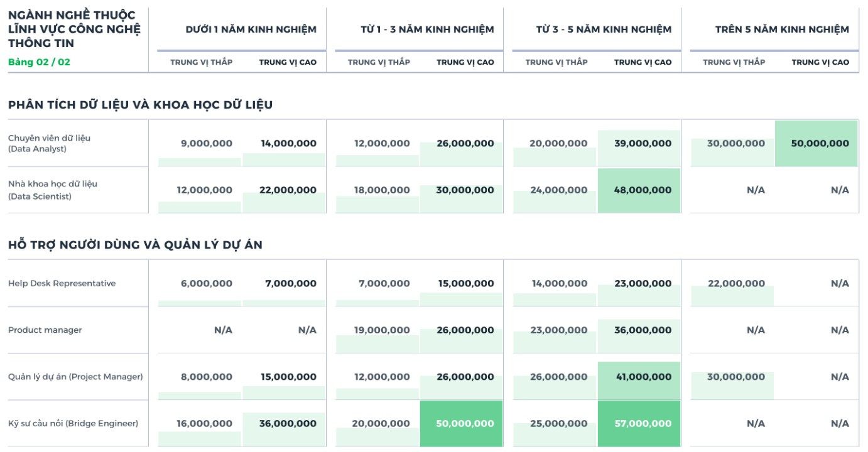Image resolution: width=868 pixels, height=452 pixels.
Task: Click the 41,000,000 Project Manager cell
Action: (x=639, y=377)
